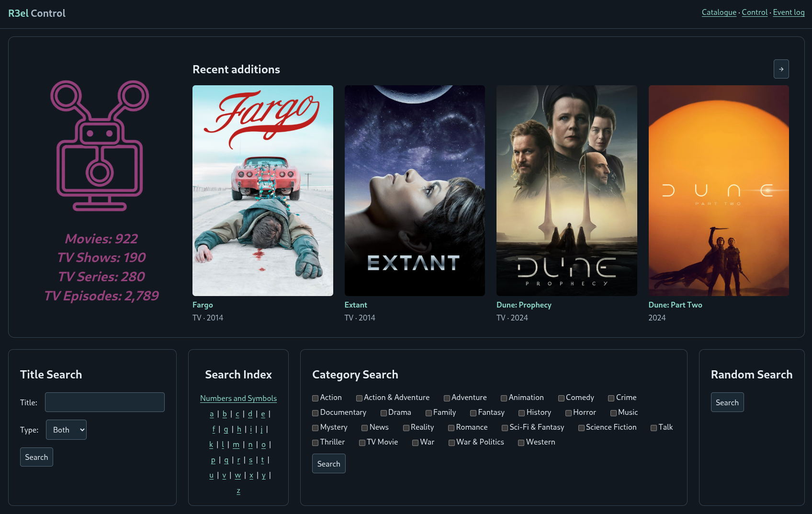Open the Dune: Part Two poster thumbnail
812x514 pixels.
[719, 191]
